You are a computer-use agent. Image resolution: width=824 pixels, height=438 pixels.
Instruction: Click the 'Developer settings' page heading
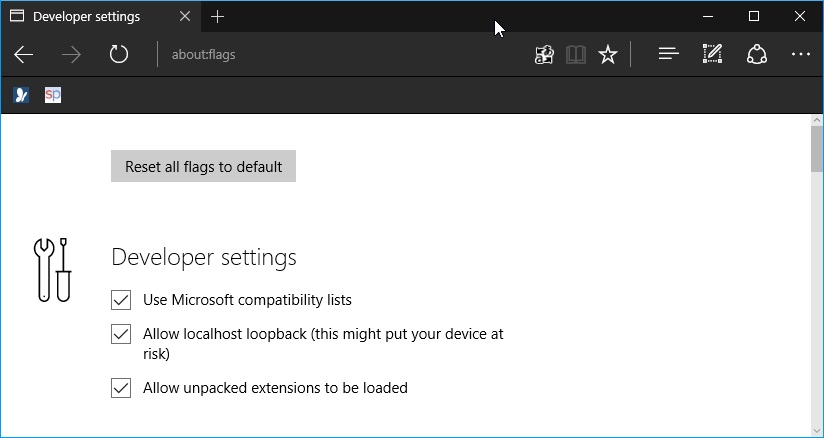204,258
